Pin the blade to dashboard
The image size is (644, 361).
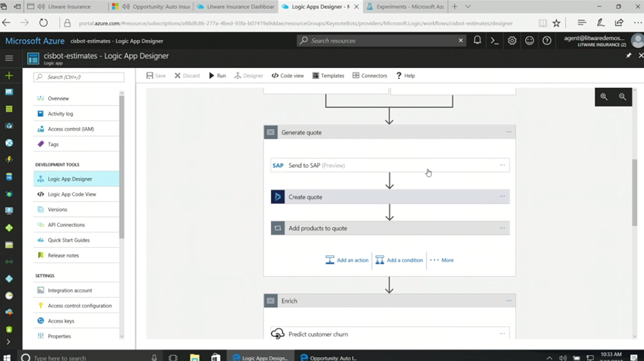coord(628,55)
